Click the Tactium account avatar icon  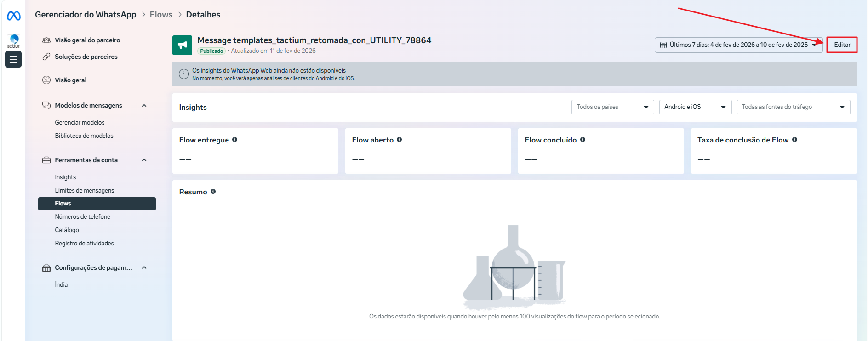13,41
